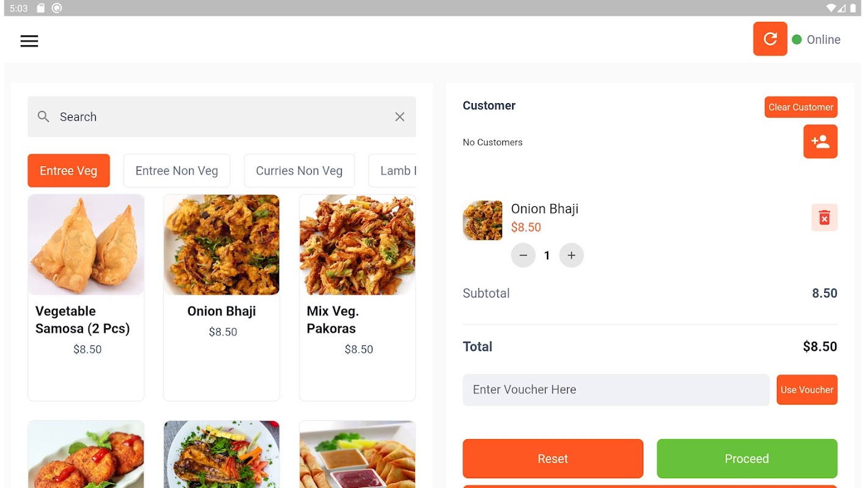868x488 pixels.
Task: Decrease Onion Bhaji quantity with minus
Action: point(523,256)
